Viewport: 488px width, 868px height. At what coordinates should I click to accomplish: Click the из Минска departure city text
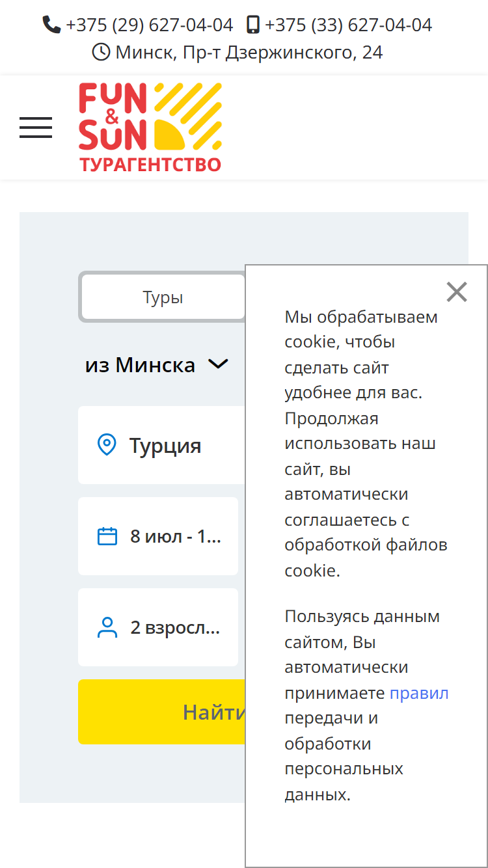pos(140,365)
